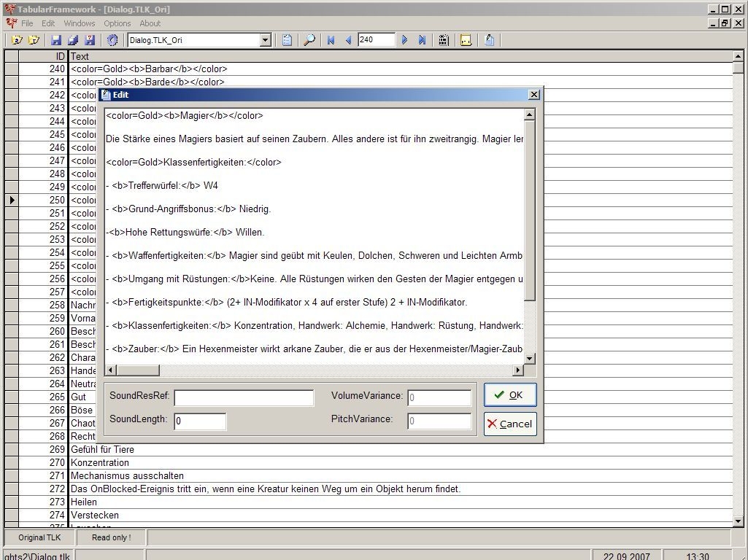Open the File menu
Screen dimensions: 748x560
27,23
